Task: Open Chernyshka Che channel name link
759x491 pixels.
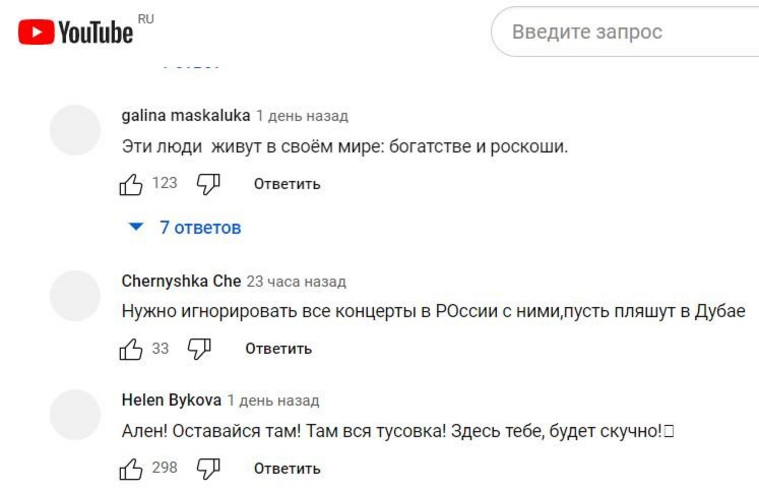Action: click(x=181, y=281)
